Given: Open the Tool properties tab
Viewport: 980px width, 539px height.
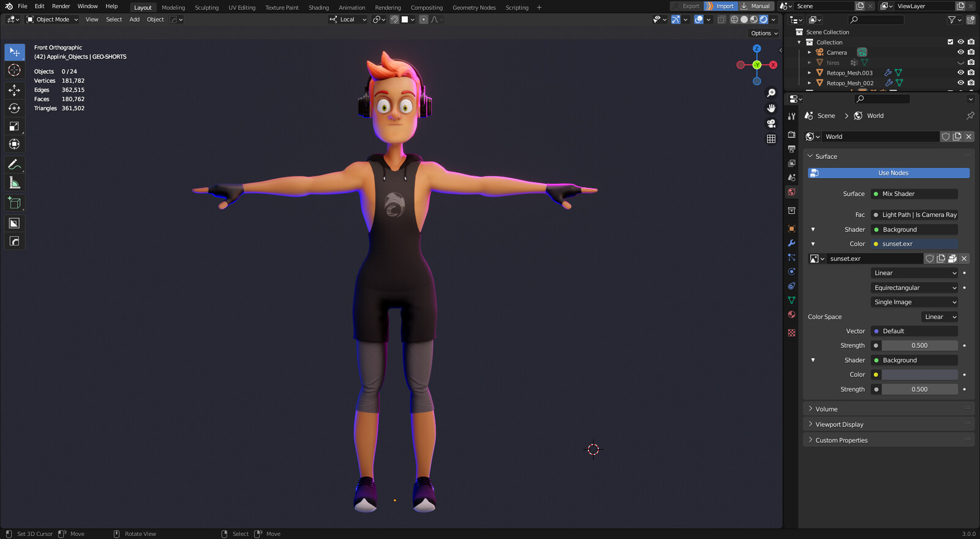Looking at the screenshot, I should pyautogui.click(x=791, y=116).
